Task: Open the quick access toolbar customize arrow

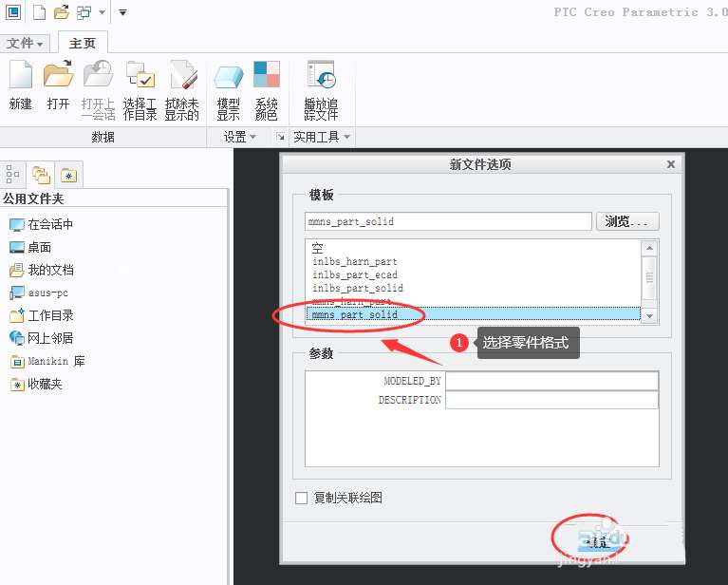Action: (x=122, y=12)
